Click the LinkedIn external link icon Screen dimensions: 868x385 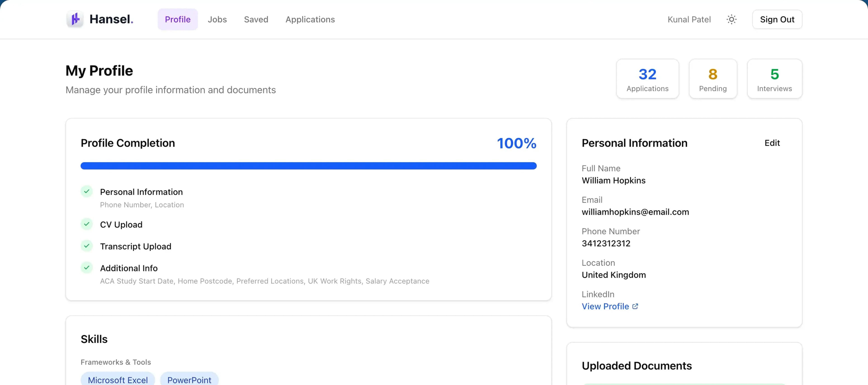[x=635, y=306]
